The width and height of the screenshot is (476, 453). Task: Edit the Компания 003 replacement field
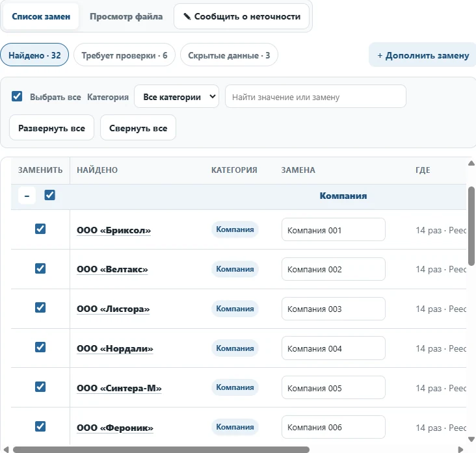(334, 309)
